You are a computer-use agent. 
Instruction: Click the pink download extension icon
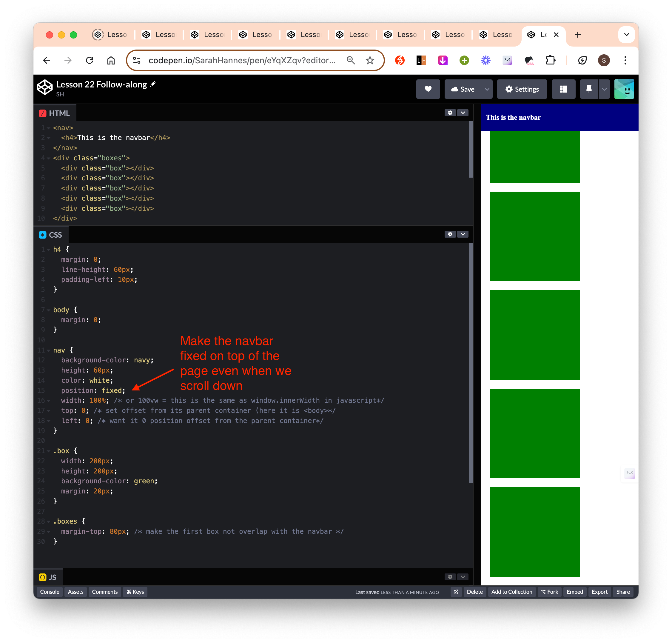point(443,60)
